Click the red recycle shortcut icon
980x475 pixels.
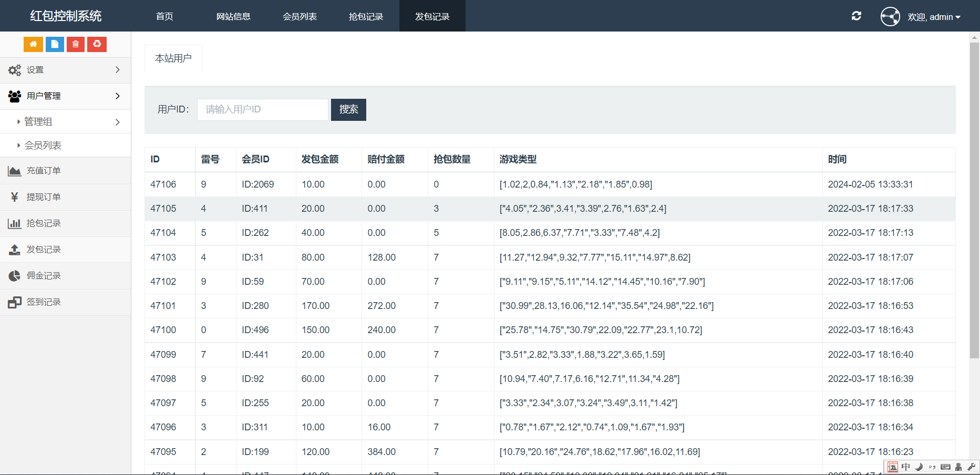(x=97, y=44)
